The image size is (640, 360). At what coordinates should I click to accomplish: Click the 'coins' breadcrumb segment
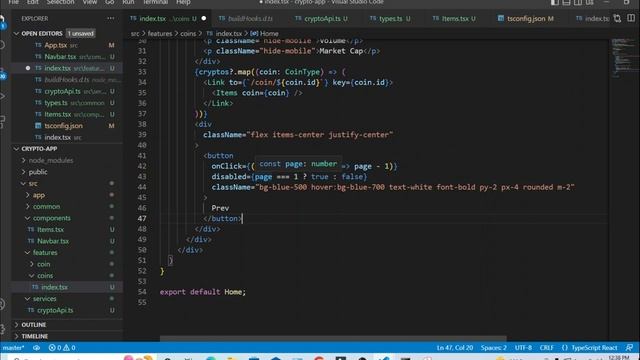pyautogui.click(x=188, y=33)
